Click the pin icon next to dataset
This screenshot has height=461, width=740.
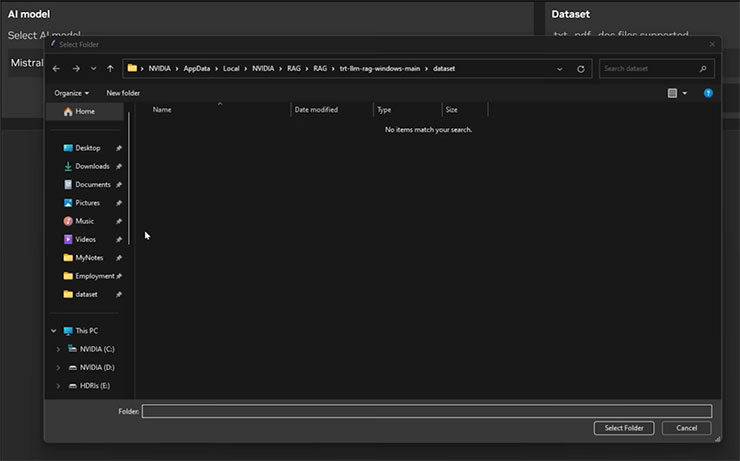point(119,294)
